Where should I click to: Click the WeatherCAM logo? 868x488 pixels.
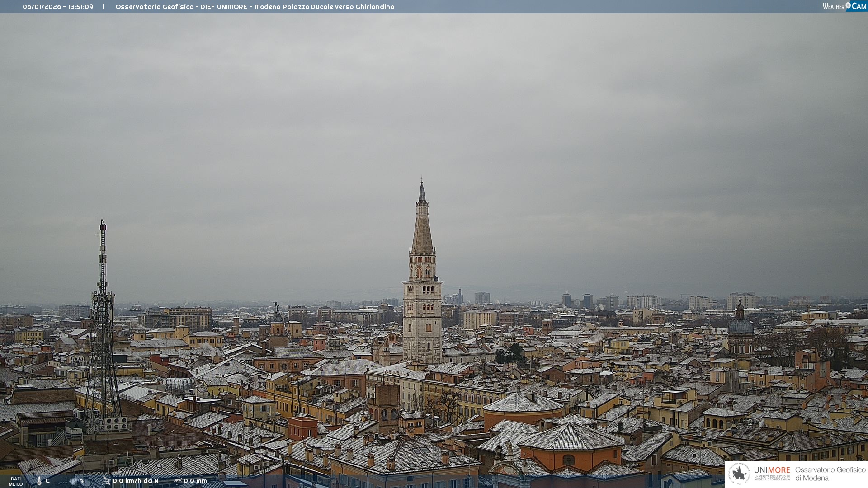(844, 6)
